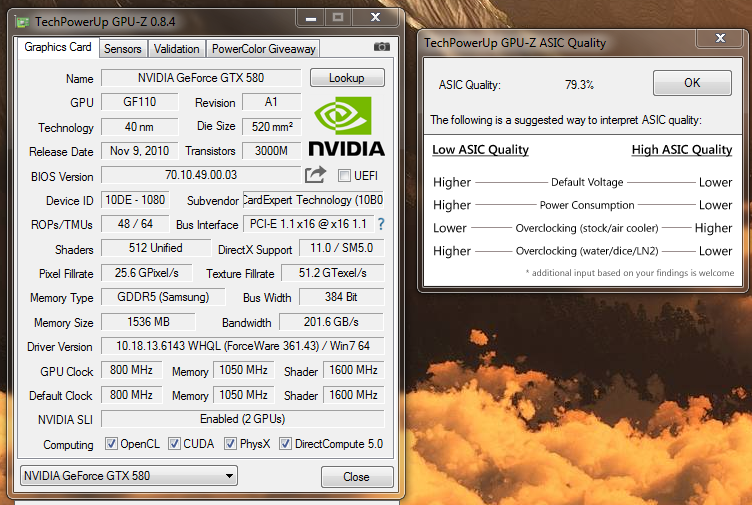This screenshot has height=505, width=752.
Task: Open the Sensors tab
Action: (x=123, y=49)
